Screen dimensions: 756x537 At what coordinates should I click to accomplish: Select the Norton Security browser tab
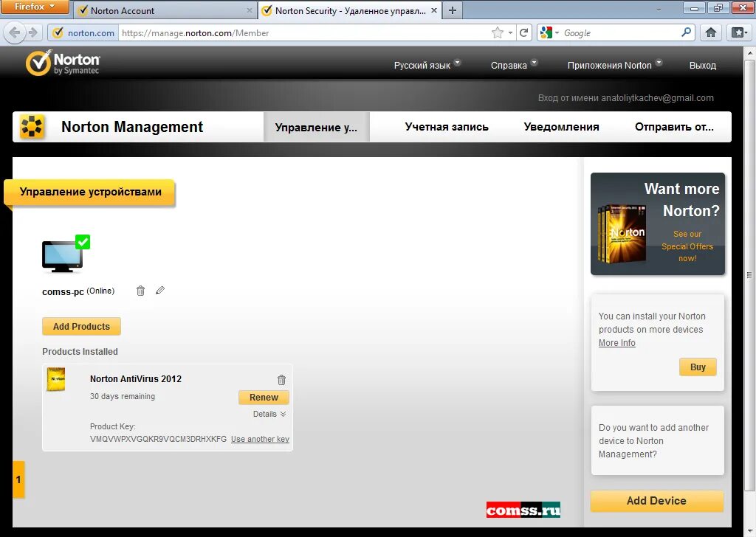[x=350, y=10]
